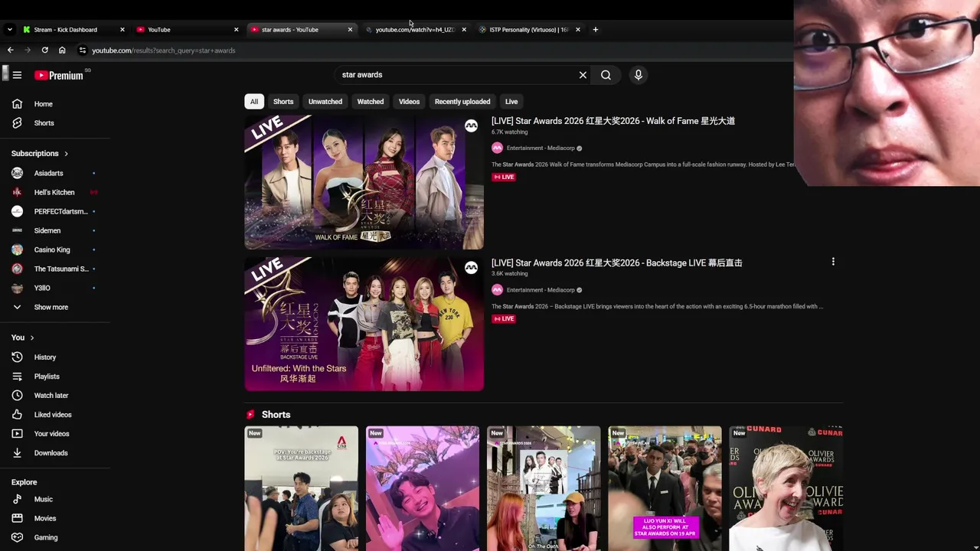Start voice search with the microphone icon

tap(638, 75)
